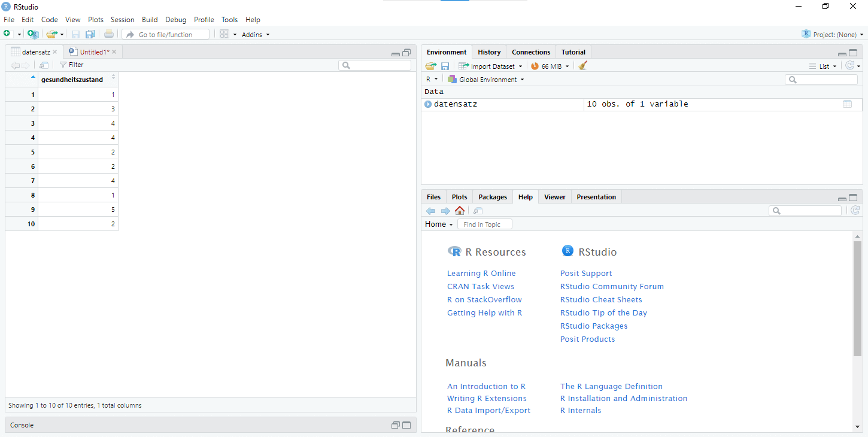Viewport: 868px width, 437px height.
Task: Expand workspace panes layout dropdown
Action: (235, 35)
